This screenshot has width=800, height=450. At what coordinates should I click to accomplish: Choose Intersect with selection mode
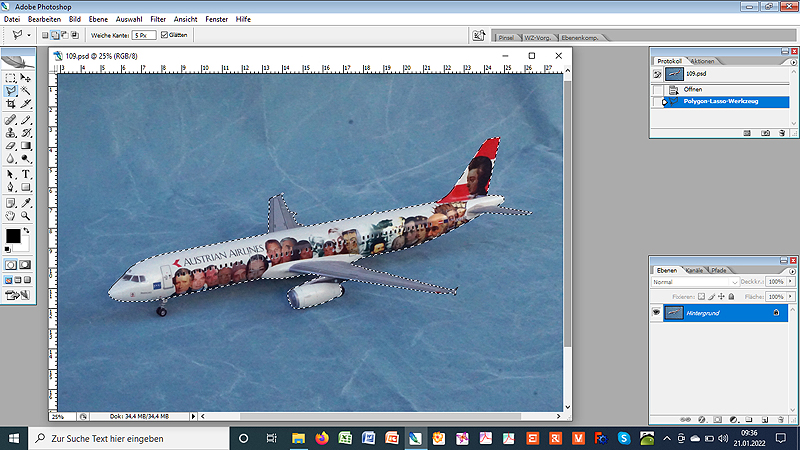pos(75,35)
